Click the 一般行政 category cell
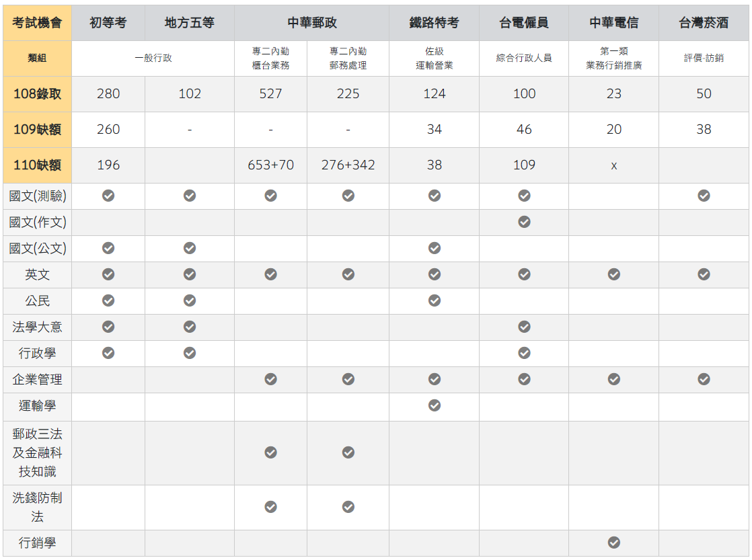 coord(153,58)
